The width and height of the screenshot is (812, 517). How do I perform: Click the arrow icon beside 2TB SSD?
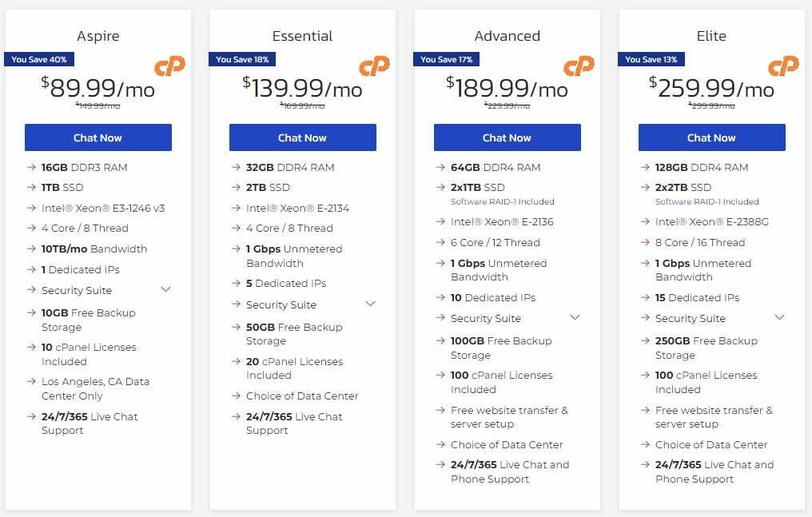coord(237,187)
